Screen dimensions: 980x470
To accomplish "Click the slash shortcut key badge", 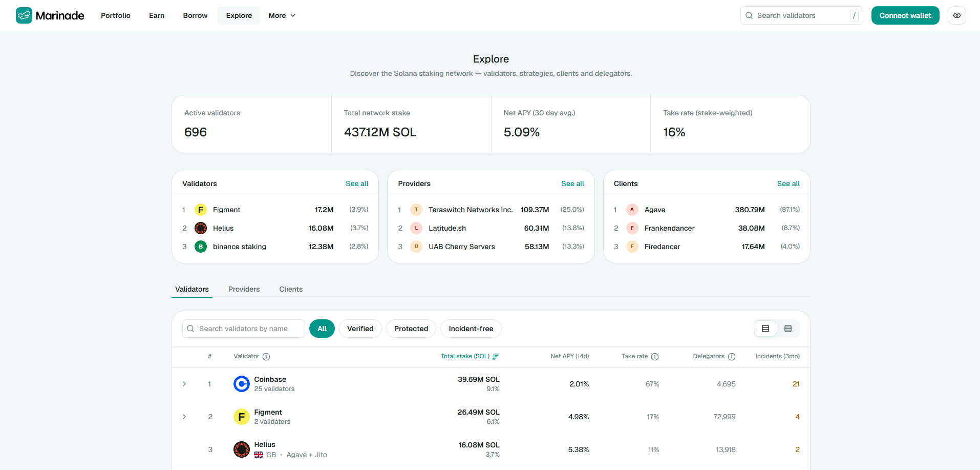I will point(854,15).
